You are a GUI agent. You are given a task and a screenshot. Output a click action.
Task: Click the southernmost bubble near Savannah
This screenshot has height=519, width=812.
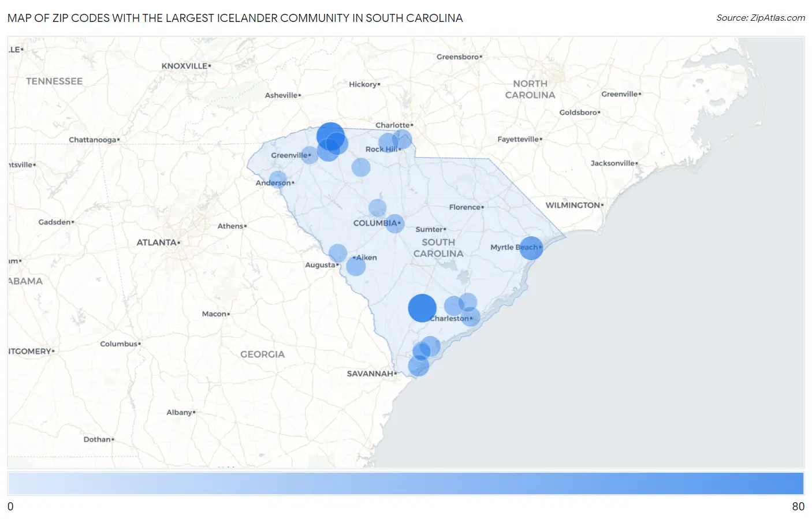[419, 365]
